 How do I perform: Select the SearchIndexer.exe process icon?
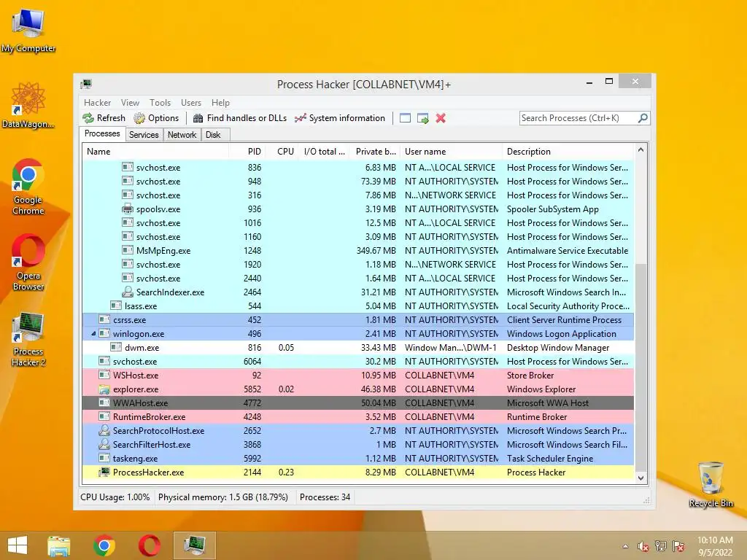[x=127, y=292]
